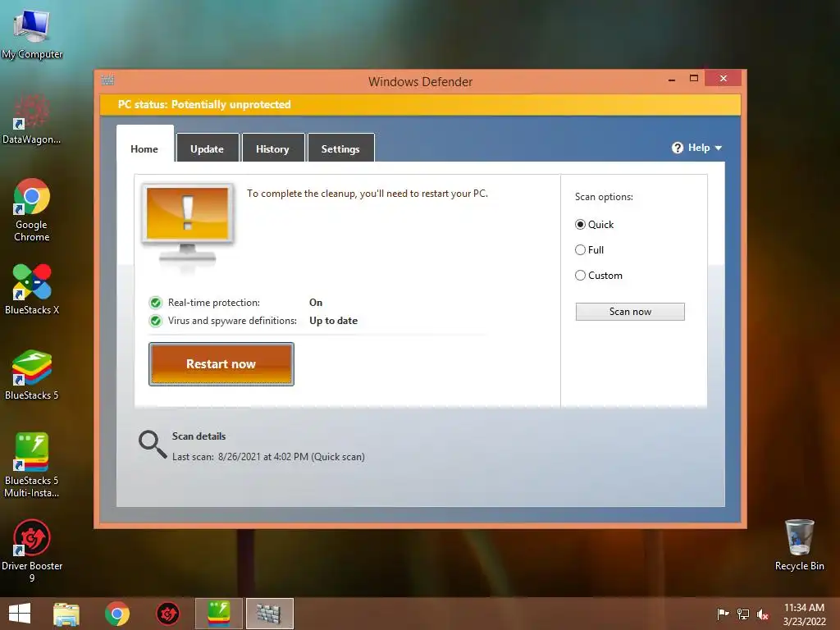This screenshot has width=840, height=630.
Task: Click the Virus definitions green checkmark
Action: pyautogui.click(x=155, y=321)
